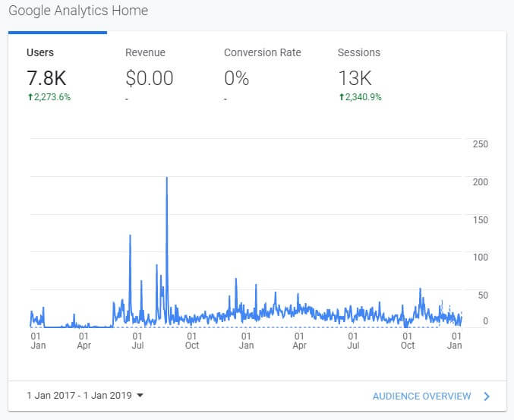514x420 pixels.
Task: Click the leftmost 01 Apr x-axis label
Action: coord(84,340)
